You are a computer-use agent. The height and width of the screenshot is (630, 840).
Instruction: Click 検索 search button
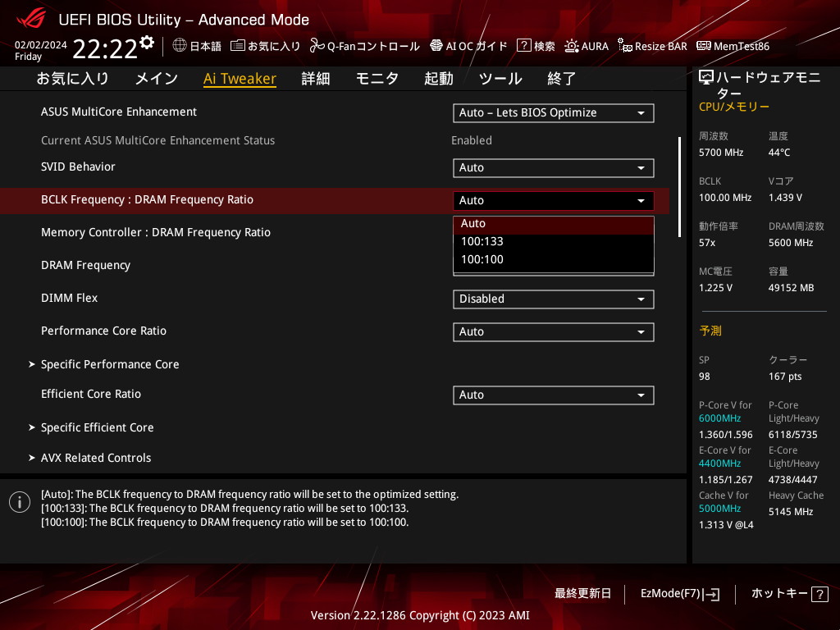[536, 46]
